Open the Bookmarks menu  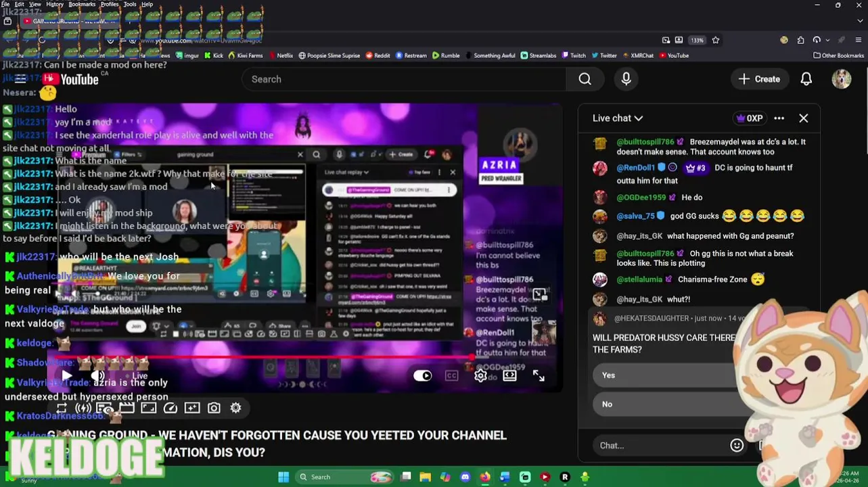coord(82,4)
